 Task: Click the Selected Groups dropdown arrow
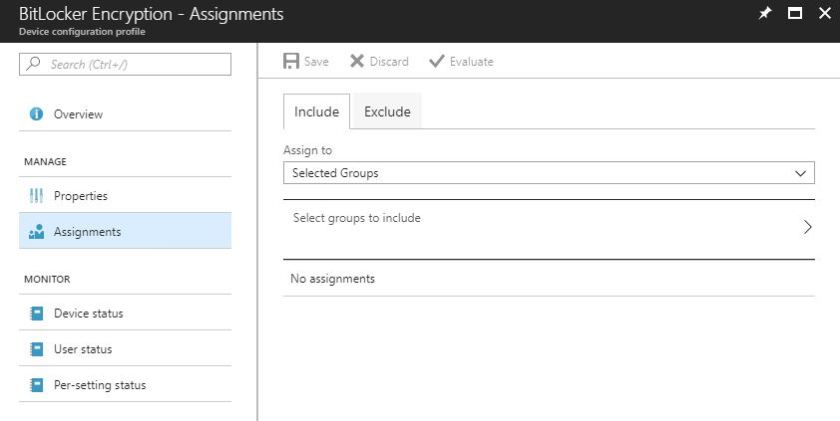pyautogui.click(x=800, y=173)
